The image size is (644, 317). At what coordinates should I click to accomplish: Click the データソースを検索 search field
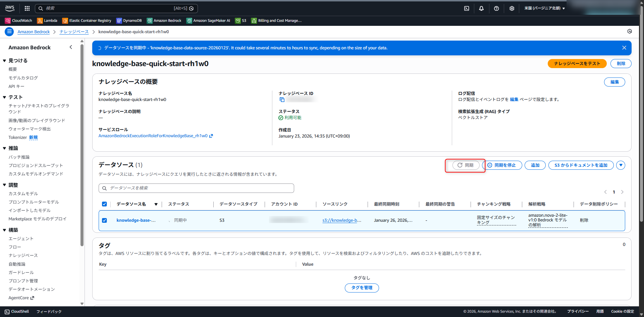click(x=196, y=188)
